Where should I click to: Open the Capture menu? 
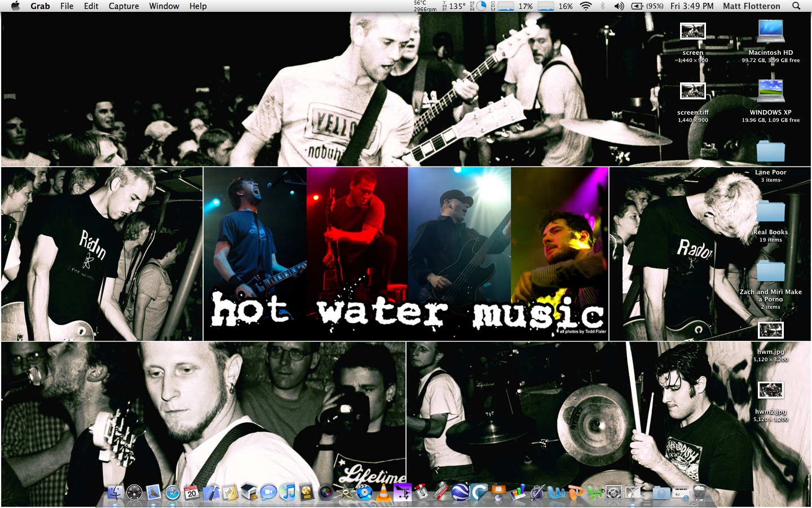[123, 6]
